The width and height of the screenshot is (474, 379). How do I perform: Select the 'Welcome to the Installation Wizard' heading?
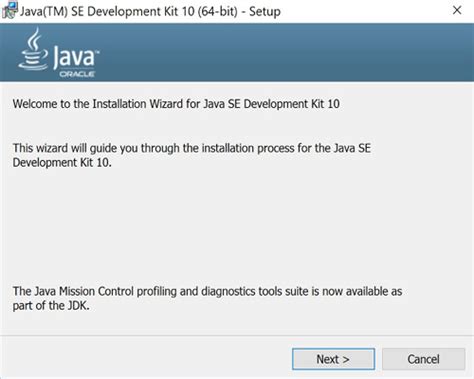(x=176, y=104)
